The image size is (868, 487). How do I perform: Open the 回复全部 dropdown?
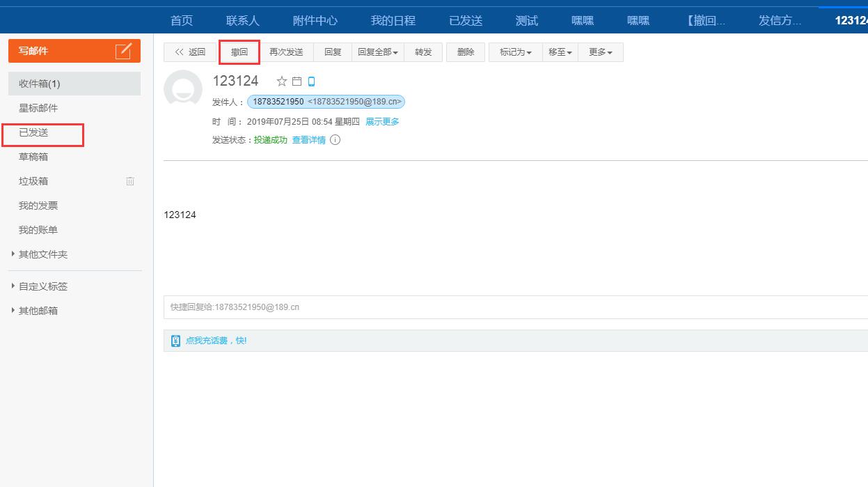pos(377,52)
